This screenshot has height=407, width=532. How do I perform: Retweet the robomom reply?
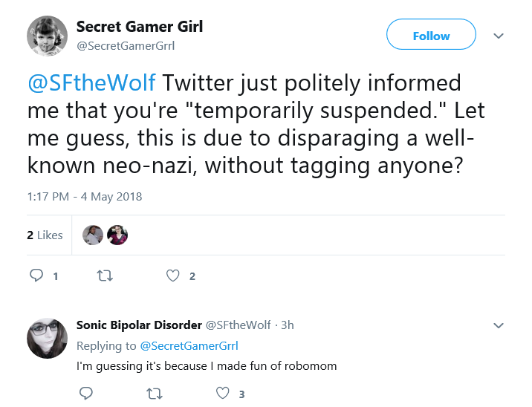155,394
